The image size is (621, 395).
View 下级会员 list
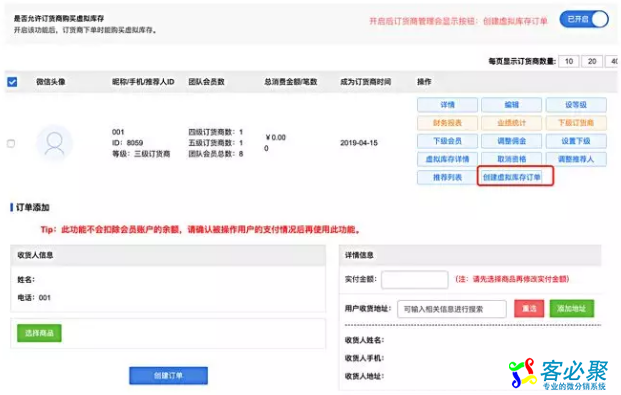point(447,141)
